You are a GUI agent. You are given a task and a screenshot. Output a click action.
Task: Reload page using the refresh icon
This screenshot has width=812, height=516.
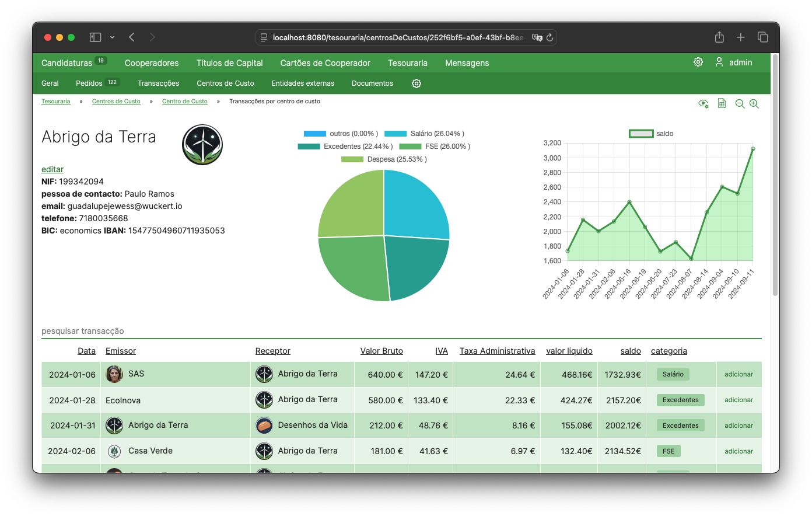549,37
